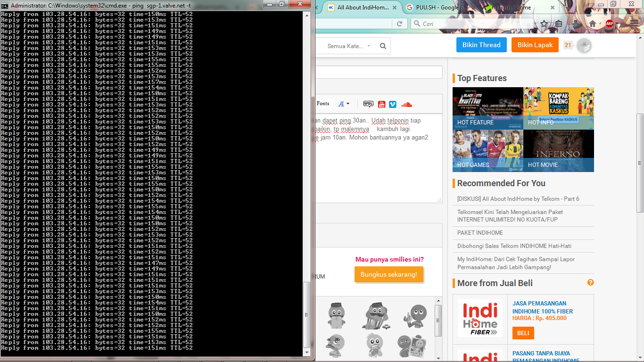
Task: Click the cmd window vertical scrollbar thumb
Action: pos(307,314)
